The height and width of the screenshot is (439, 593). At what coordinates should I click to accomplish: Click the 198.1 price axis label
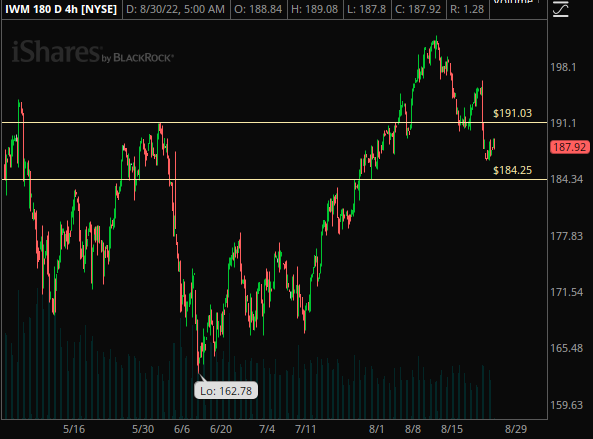pyautogui.click(x=563, y=67)
